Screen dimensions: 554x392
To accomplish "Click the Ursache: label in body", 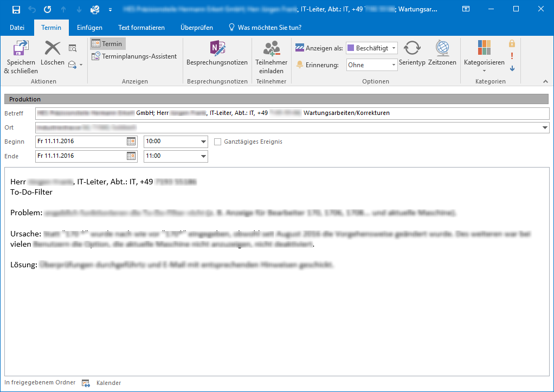I will (x=26, y=234).
